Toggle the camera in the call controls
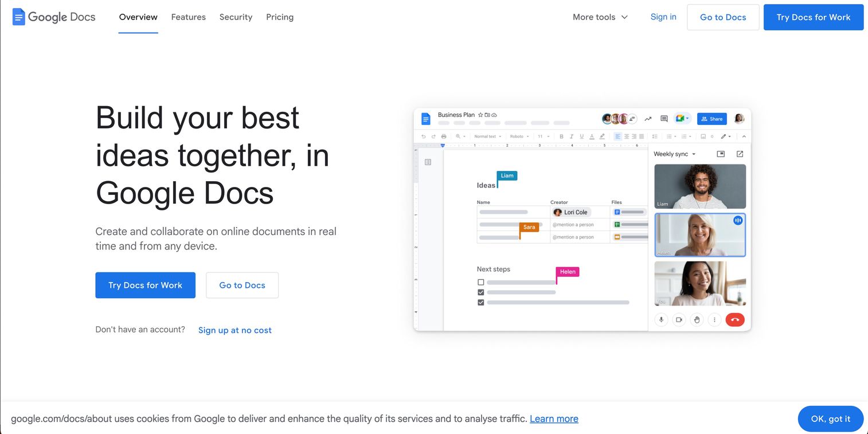 click(x=679, y=320)
